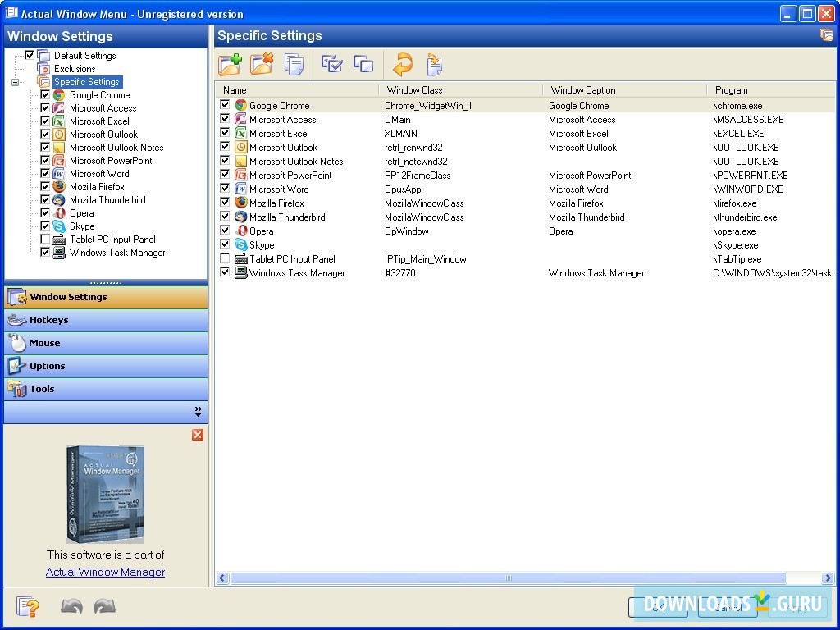Click the Actual Window Manager link
The height and width of the screenshot is (630, 840).
[105, 572]
